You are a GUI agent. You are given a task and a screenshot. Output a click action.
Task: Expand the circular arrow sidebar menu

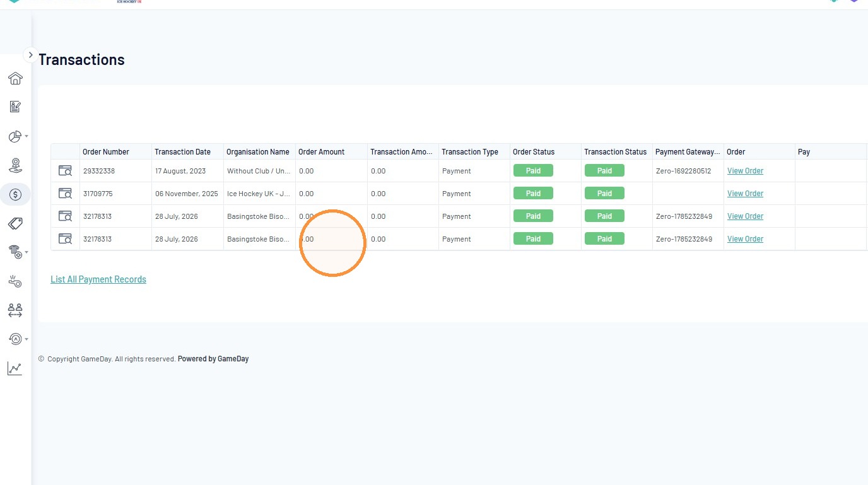pyautogui.click(x=15, y=339)
